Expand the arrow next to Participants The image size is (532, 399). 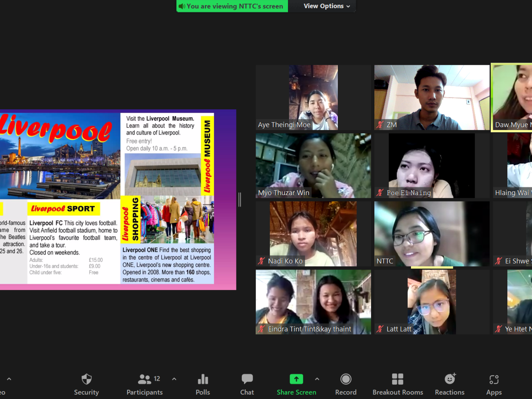(x=174, y=379)
